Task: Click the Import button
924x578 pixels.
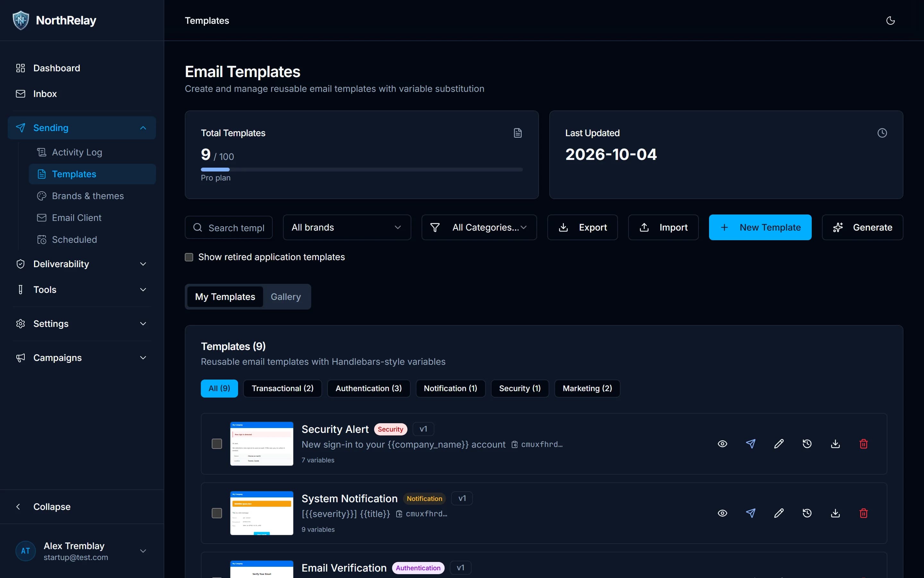Action: 663,227
